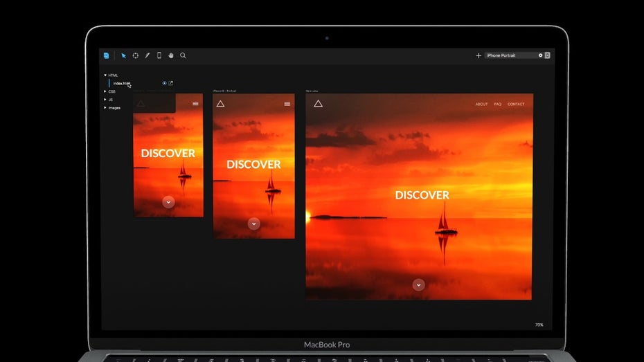Click the mobile device preview icon

[159, 55]
